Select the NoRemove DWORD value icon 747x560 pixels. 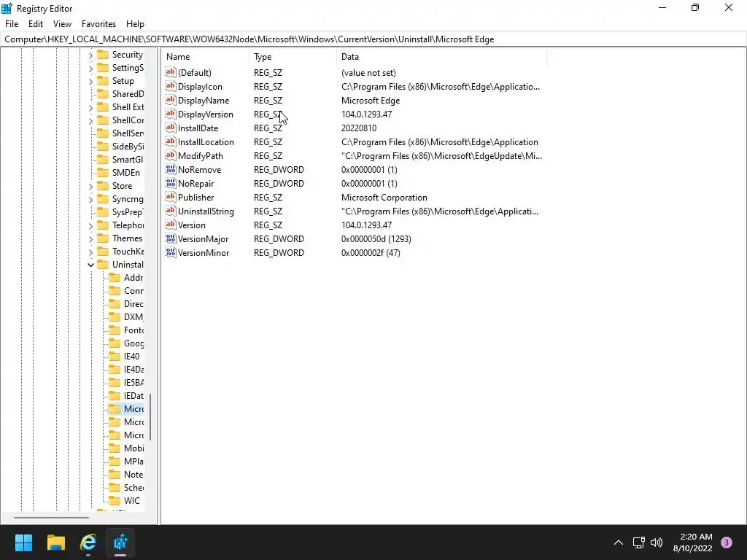pos(171,169)
